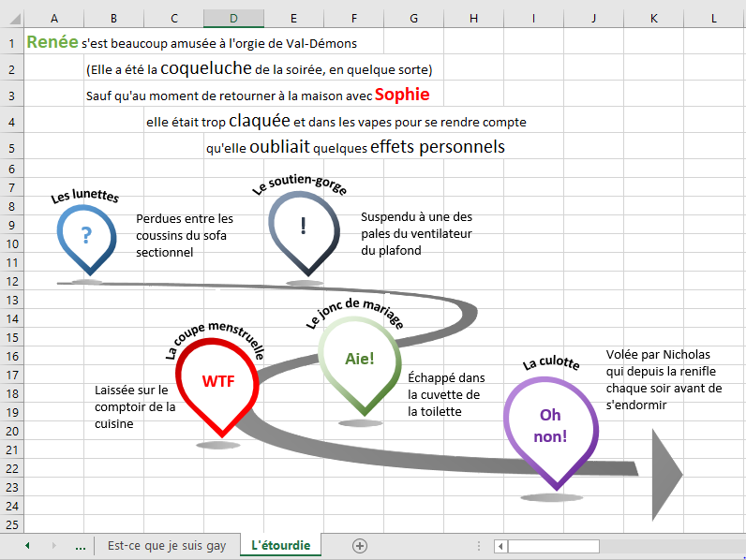Screen dimensions: 746x560
Task: Select the gray arrowhead at the road's end
Action: point(665,471)
